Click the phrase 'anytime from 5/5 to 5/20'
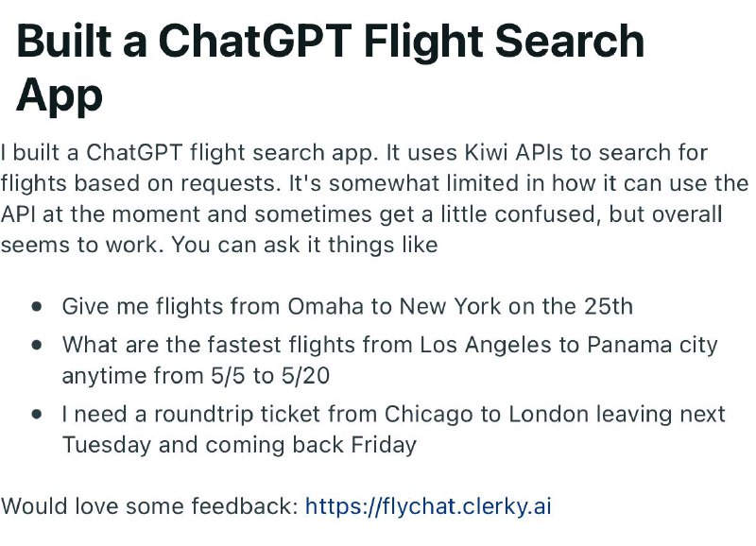756x546 pixels. pyautogui.click(x=196, y=376)
